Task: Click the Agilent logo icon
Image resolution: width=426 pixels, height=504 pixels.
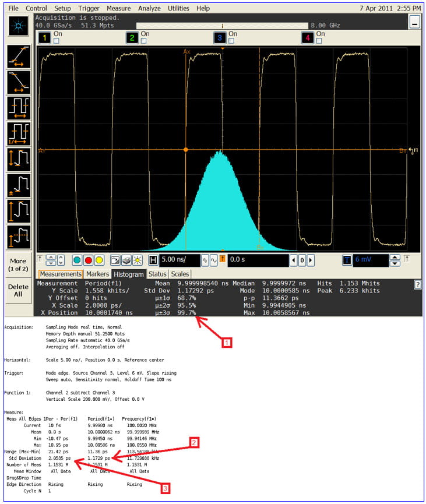Action: click(19, 26)
